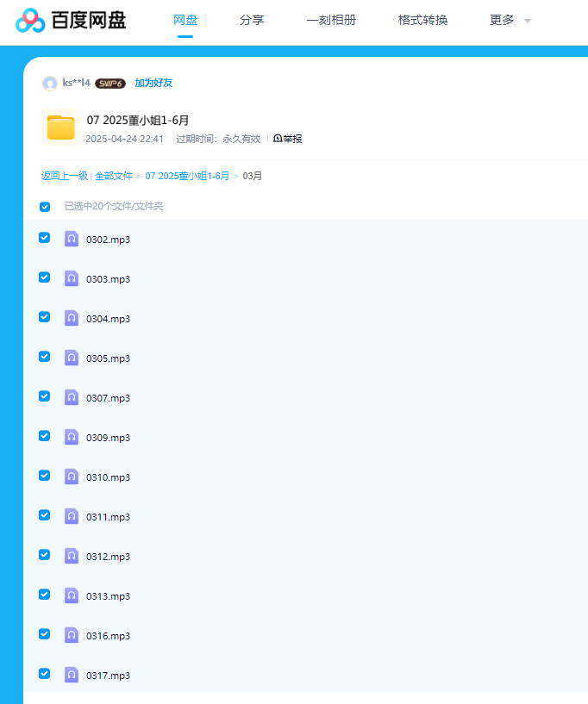Click the yellow shared folder icon

point(60,128)
